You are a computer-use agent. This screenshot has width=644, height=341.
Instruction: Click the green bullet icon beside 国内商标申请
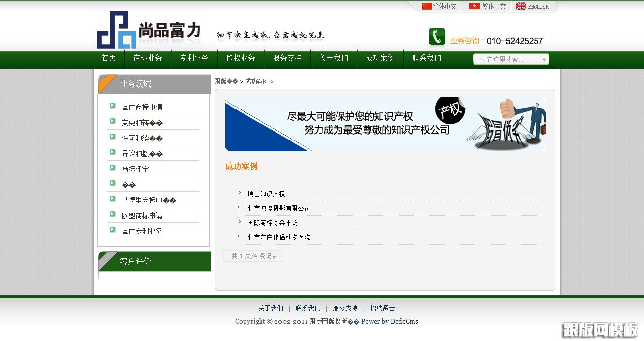112,107
